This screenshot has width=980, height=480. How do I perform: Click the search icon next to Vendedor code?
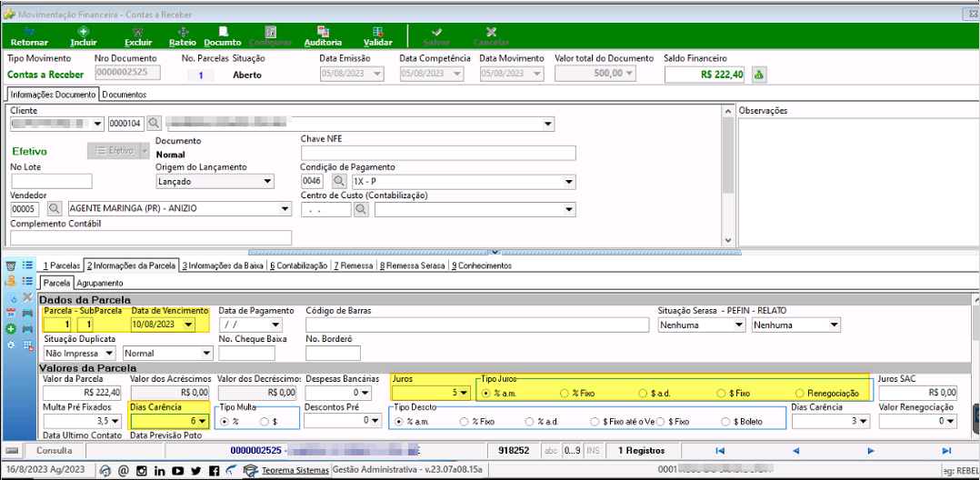coord(53,209)
